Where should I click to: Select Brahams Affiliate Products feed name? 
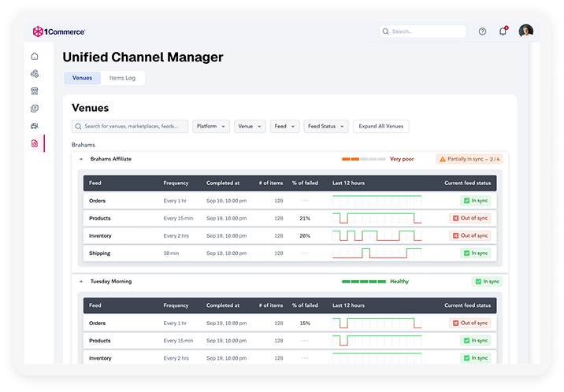pyautogui.click(x=99, y=219)
